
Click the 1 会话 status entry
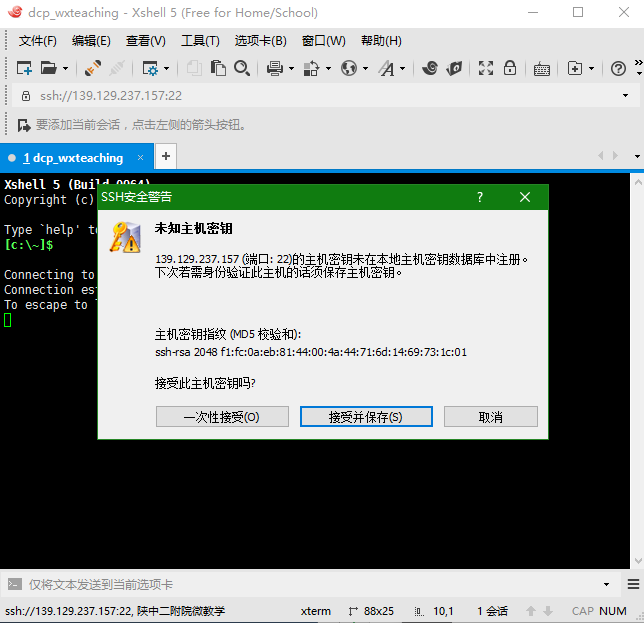pos(492,611)
